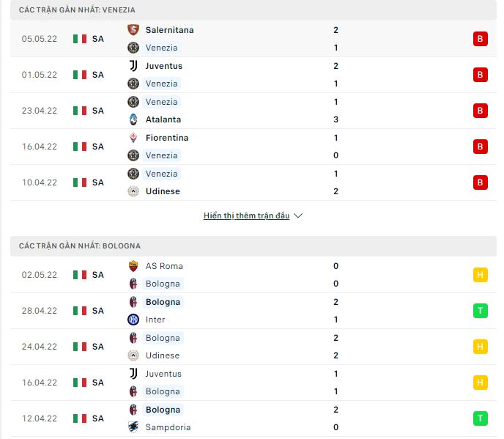The width and height of the screenshot is (504, 439).
Task: Click the AS Roma club crest icon
Action: (133, 266)
